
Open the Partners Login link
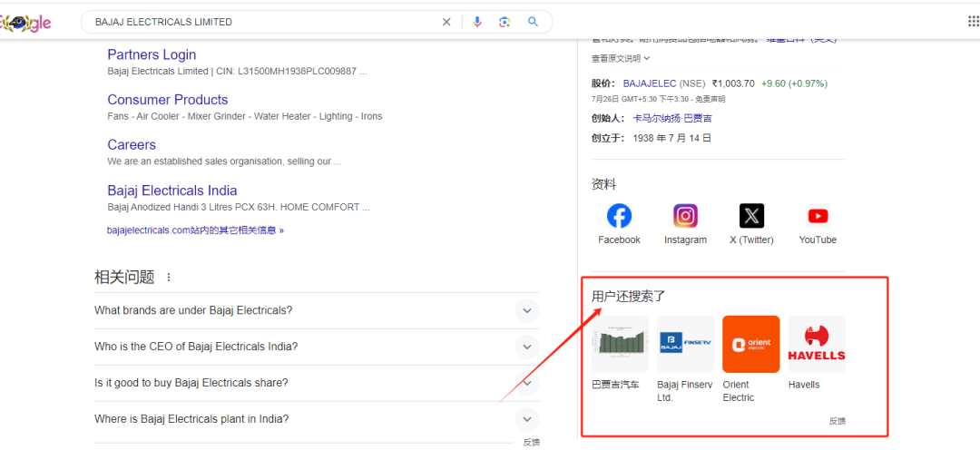click(152, 54)
